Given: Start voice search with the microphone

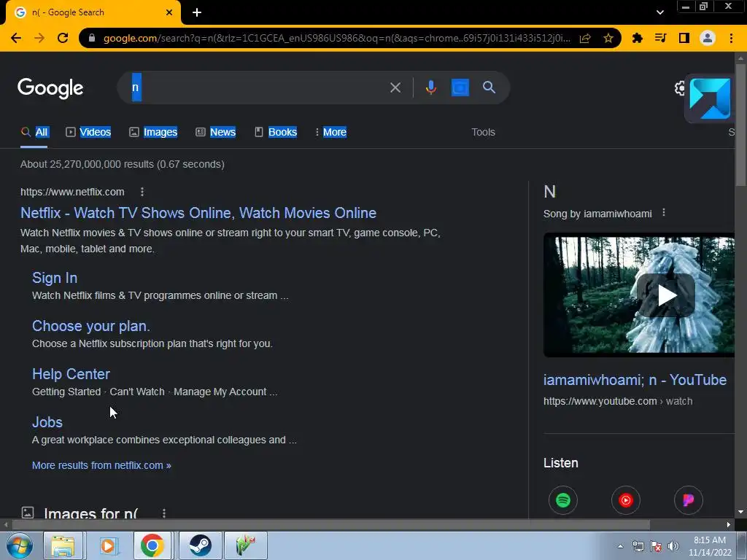Looking at the screenshot, I should (x=430, y=87).
